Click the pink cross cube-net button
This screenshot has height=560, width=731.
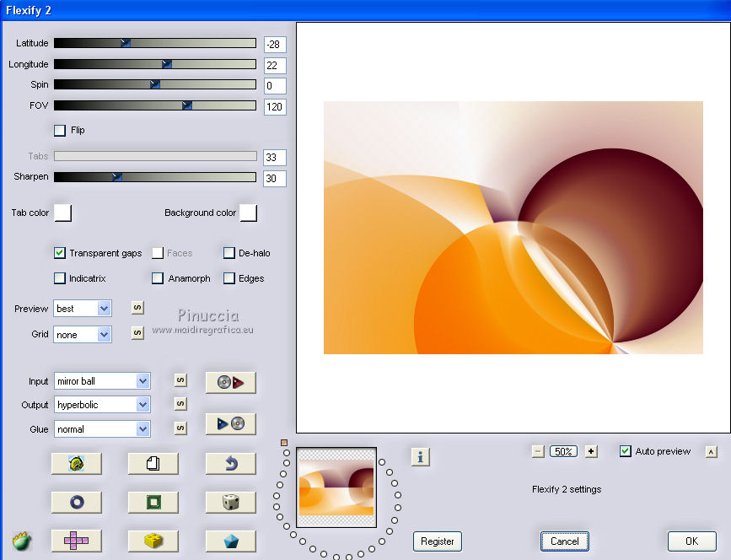pos(76,541)
